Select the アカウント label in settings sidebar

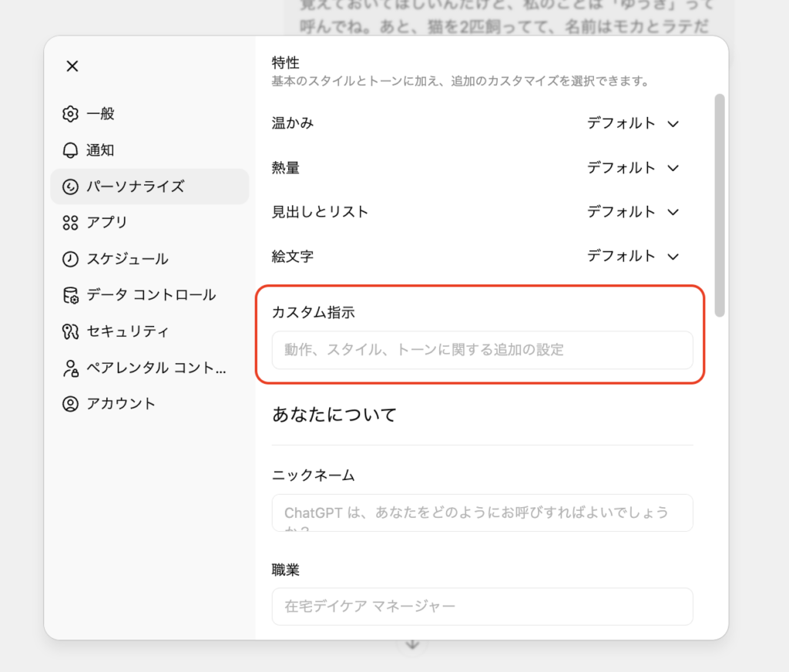click(121, 404)
